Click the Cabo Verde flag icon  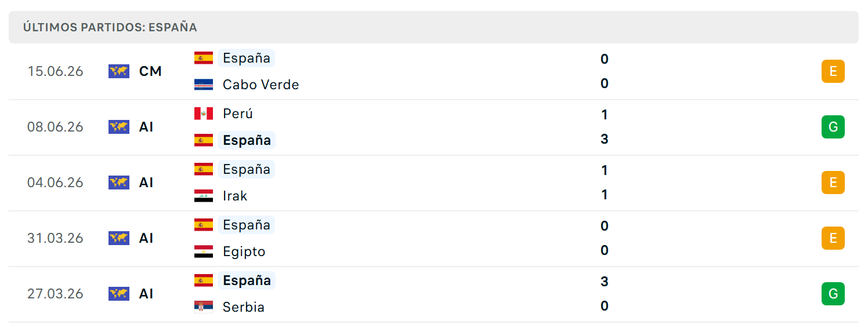[x=204, y=85]
